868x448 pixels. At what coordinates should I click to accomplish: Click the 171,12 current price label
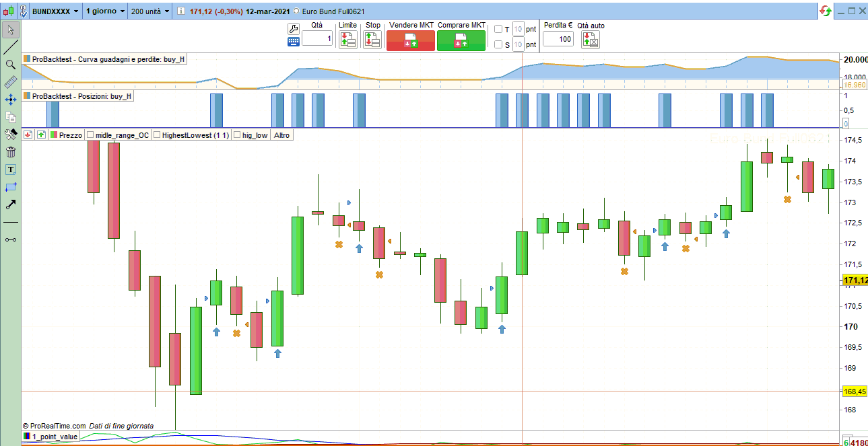pos(855,280)
